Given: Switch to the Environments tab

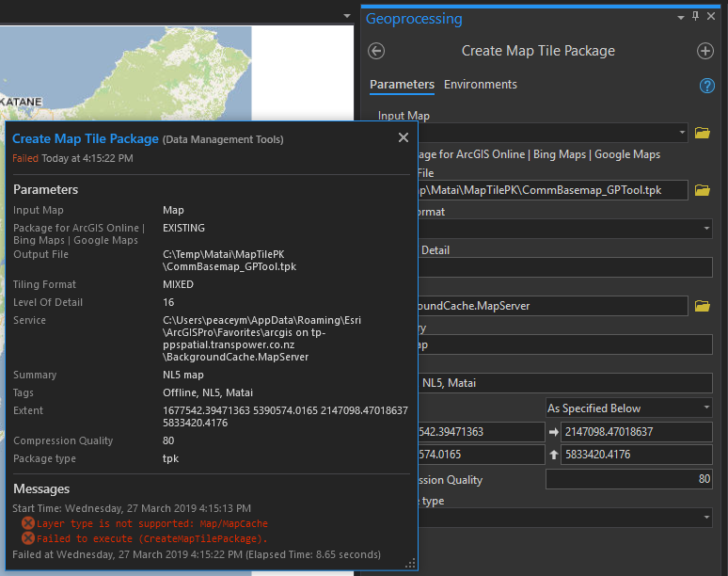Looking at the screenshot, I should (481, 85).
